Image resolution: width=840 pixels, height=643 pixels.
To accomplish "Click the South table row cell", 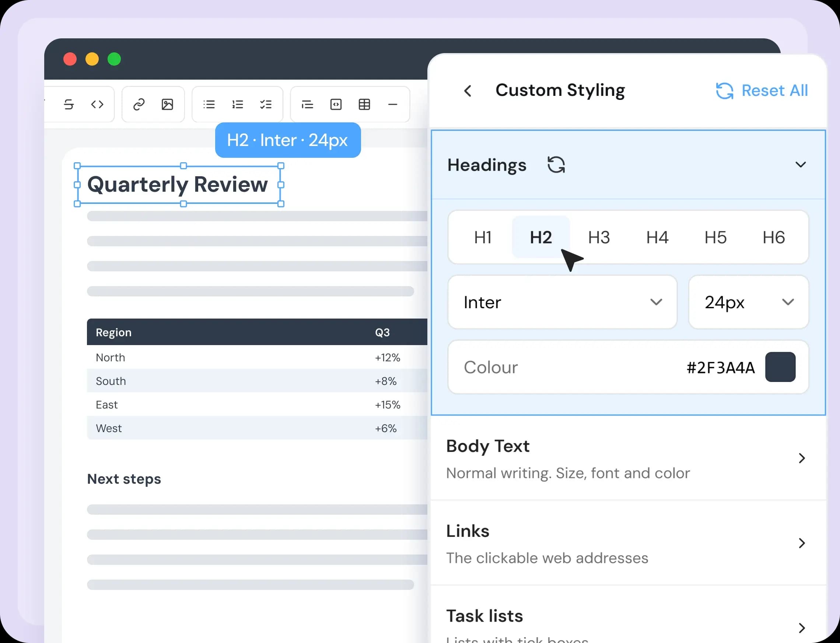I will click(111, 381).
